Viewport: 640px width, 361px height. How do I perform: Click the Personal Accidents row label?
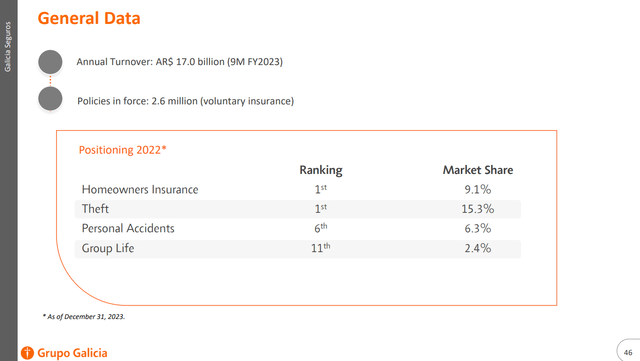128,228
